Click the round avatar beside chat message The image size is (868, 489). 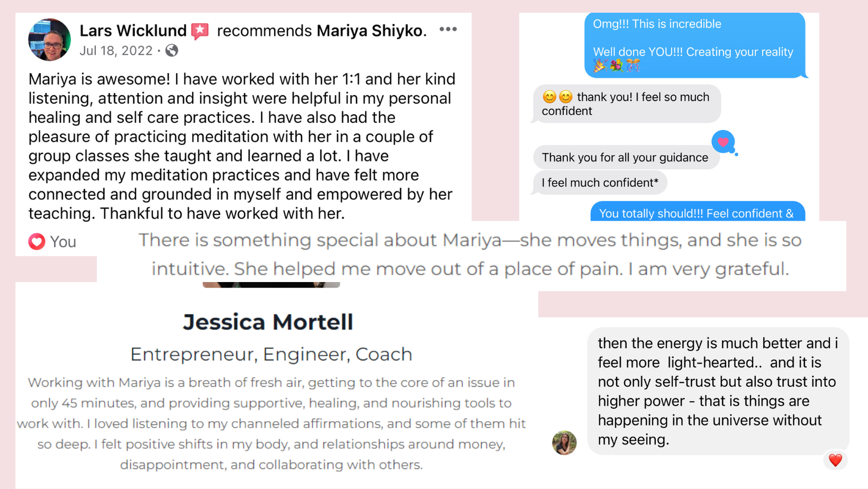point(564,442)
